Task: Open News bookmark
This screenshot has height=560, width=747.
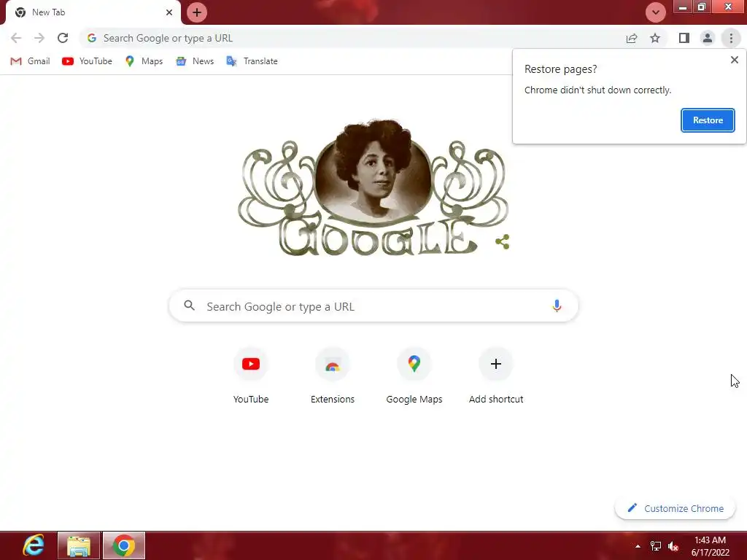Action: (195, 61)
